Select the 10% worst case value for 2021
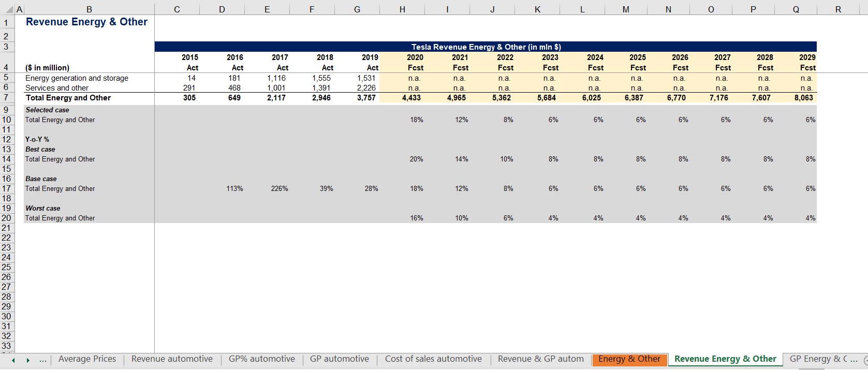Viewport: 868px width, 370px height. [462, 218]
